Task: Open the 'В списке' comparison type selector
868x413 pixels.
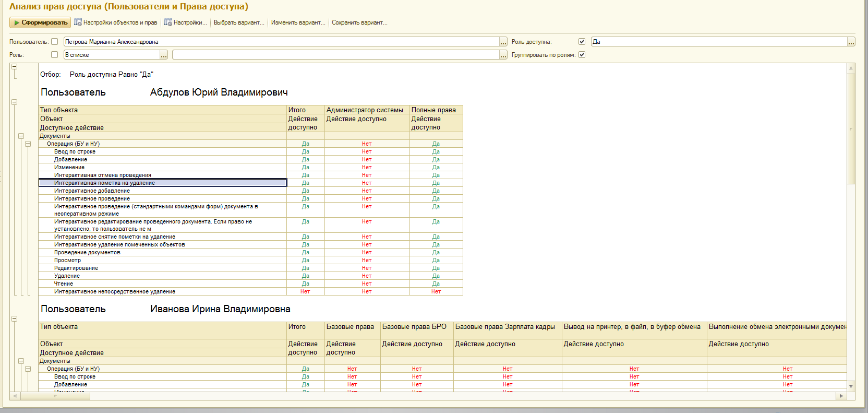Action: click(x=163, y=55)
